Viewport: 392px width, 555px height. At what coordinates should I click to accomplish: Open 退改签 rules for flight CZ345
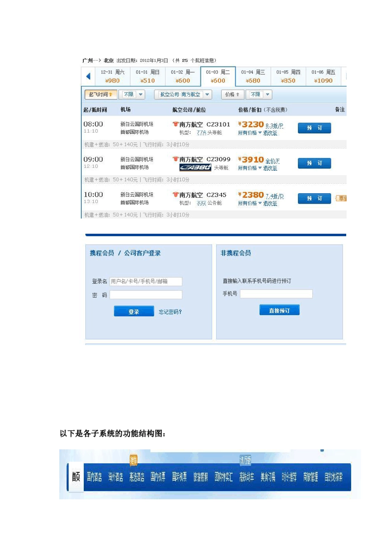tap(270, 203)
